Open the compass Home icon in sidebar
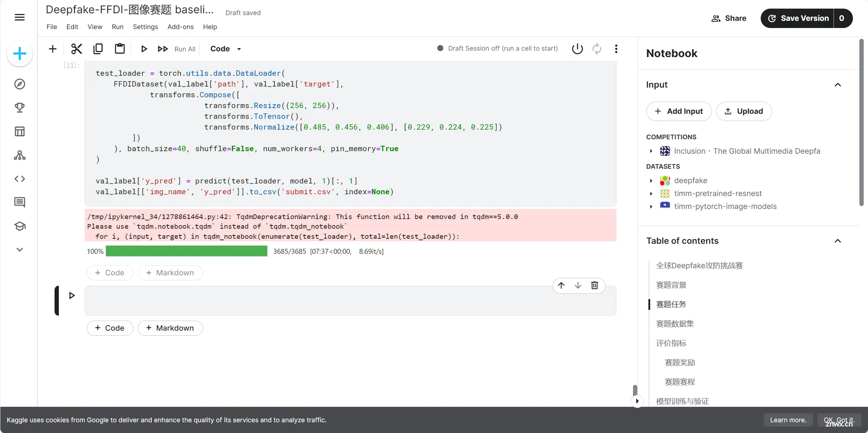 click(20, 84)
